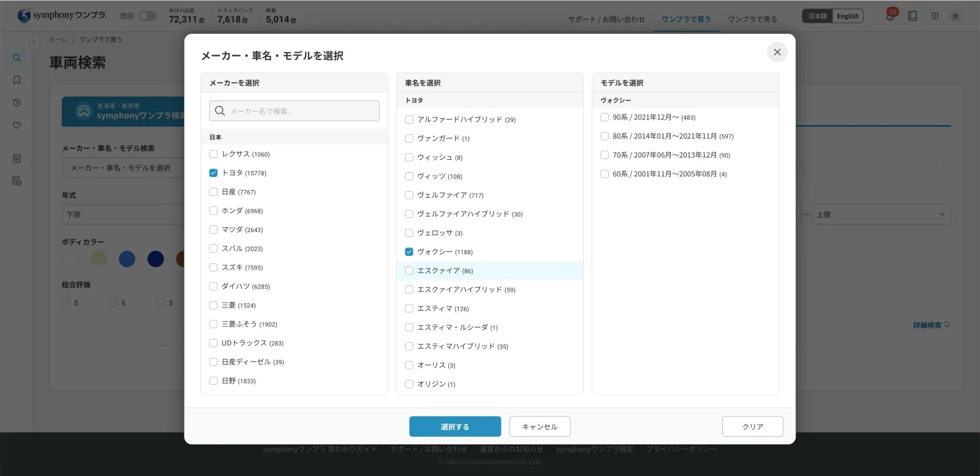Switch language to 日本語
This screenshot has width=980, height=476.
[x=818, y=16]
